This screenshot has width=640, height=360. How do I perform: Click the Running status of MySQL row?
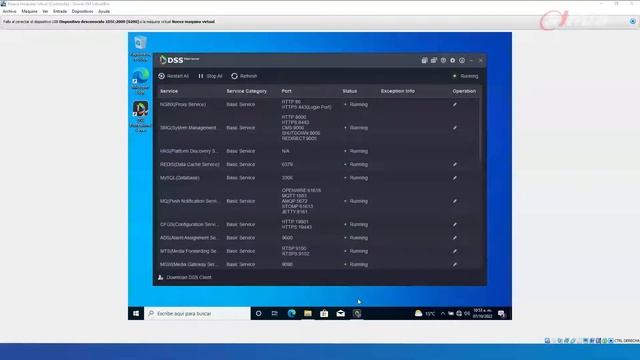[x=356, y=178]
